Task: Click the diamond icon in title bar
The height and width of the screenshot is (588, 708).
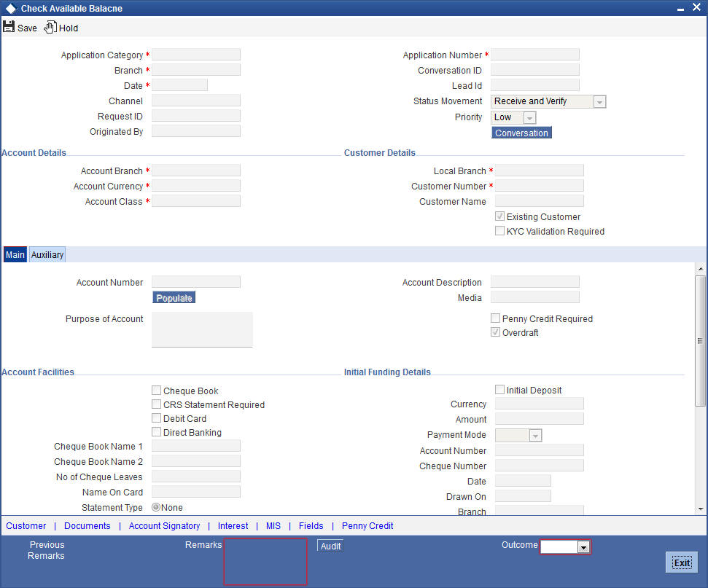Action: click(10, 9)
